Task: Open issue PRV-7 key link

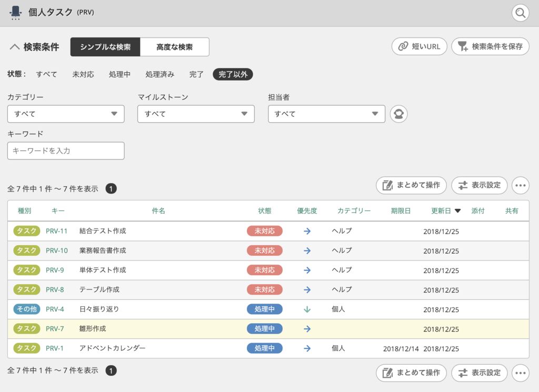Action: point(55,329)
